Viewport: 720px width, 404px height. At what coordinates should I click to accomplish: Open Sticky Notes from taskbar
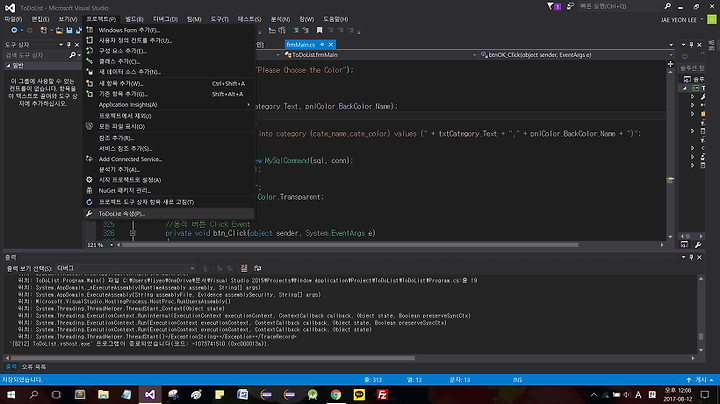click(219, 395)
